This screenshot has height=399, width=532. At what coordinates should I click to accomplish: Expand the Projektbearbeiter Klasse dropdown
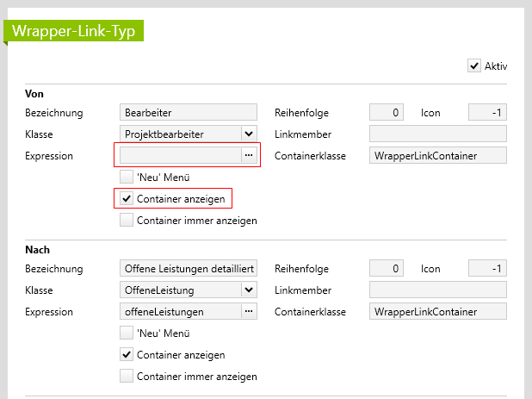click(x=248, y=134)
